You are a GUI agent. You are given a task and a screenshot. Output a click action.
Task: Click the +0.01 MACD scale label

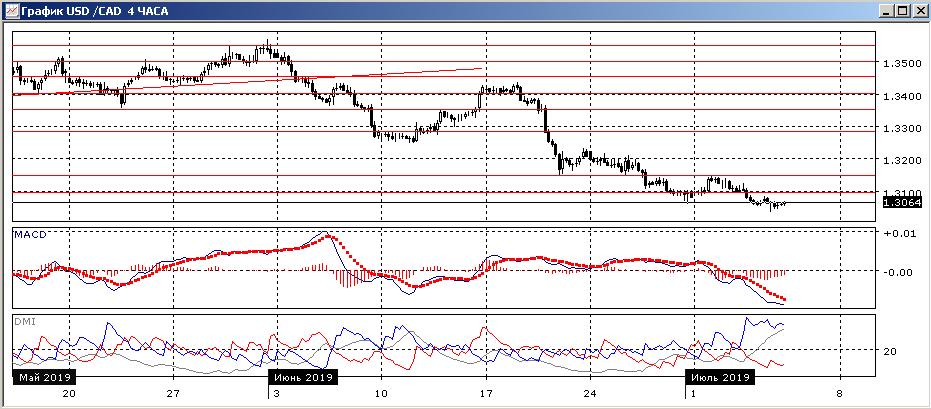tap(898, 234)
